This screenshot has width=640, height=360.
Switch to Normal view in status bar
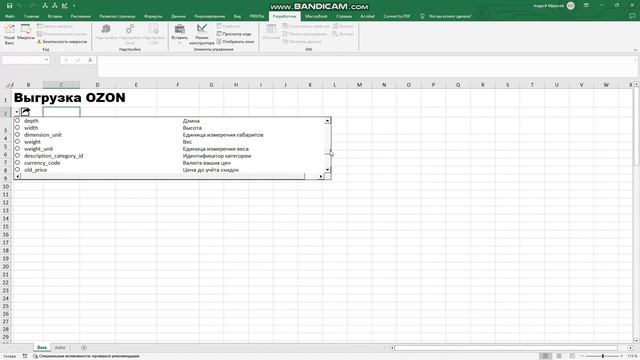[x=545, y=356]
